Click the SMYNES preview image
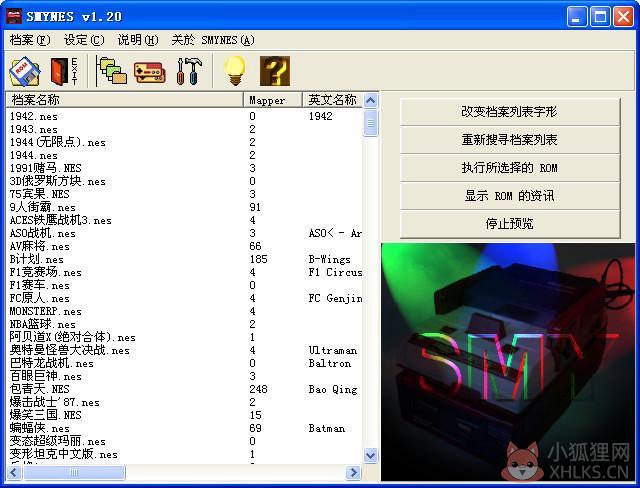This screenshot has height=488, width=640. (508, 362)
